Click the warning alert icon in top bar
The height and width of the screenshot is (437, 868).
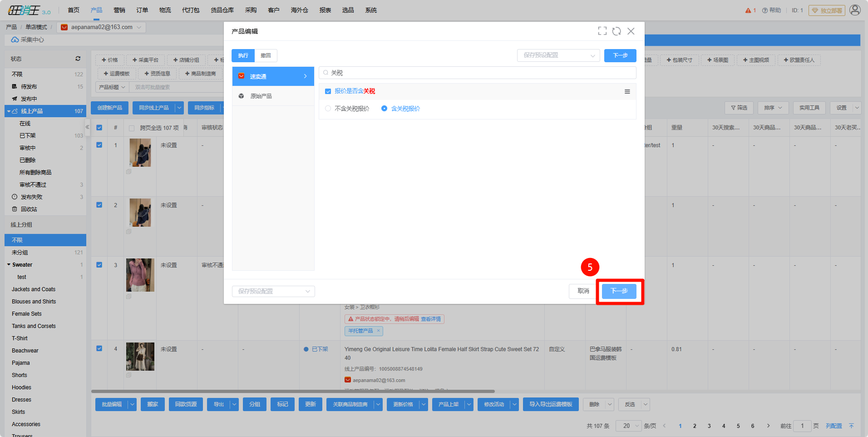748,10
